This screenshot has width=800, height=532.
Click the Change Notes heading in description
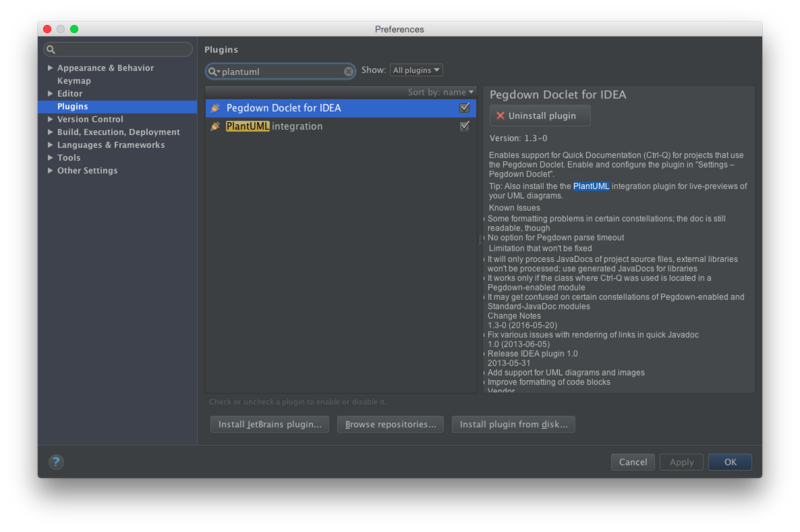click(x=514, y=316)
